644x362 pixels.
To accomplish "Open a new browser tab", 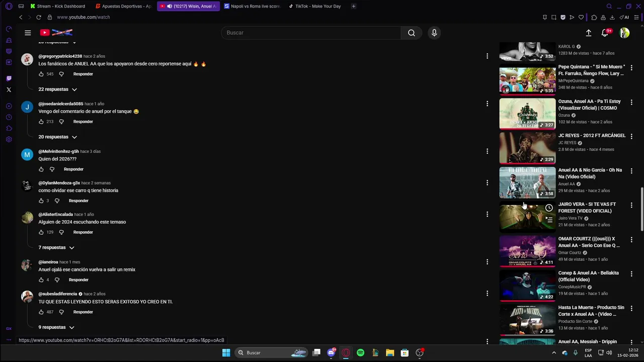I will tap(354, 6).
